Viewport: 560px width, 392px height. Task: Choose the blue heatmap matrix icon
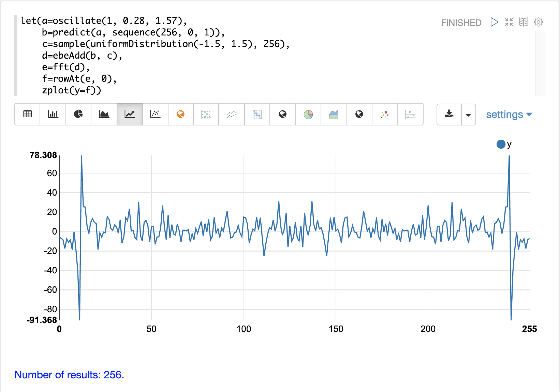coord(257,114)
